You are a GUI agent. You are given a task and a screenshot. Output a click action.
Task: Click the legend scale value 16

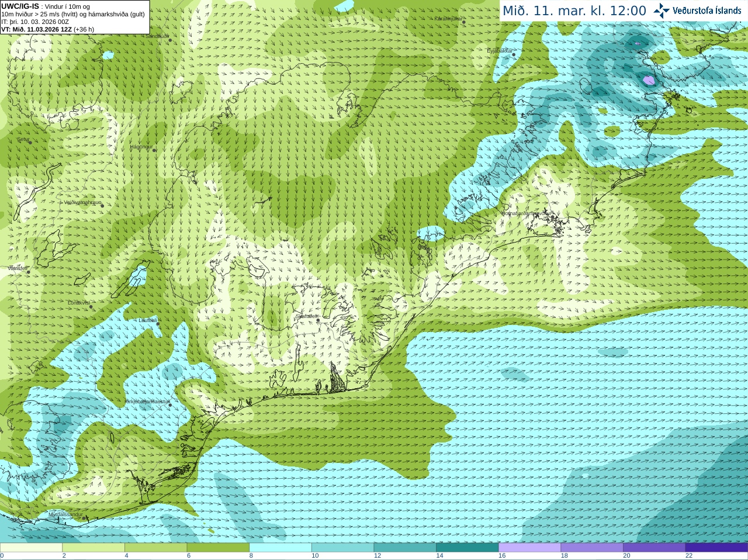502,556
